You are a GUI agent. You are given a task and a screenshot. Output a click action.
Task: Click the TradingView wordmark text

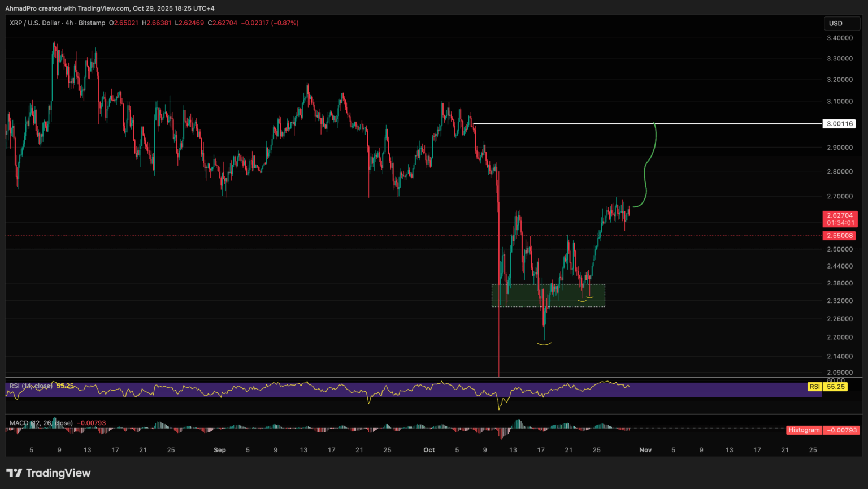point(58,473)
